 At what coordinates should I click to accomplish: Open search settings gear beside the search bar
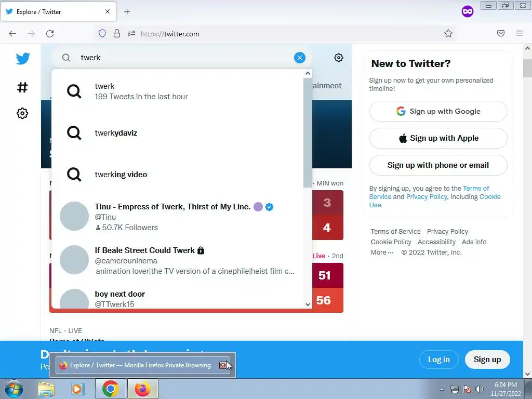point(338,58)
